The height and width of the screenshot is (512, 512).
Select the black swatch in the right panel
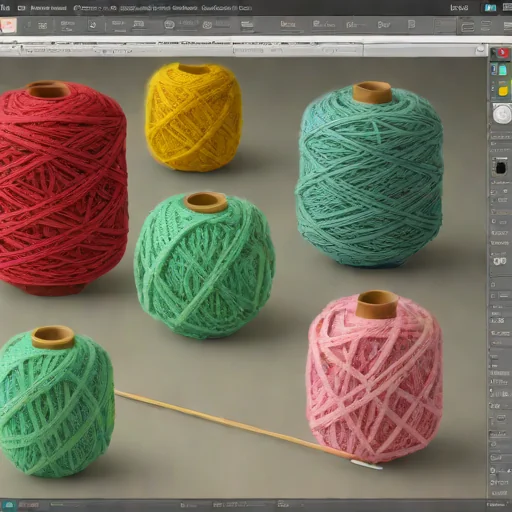coord(501,168)
